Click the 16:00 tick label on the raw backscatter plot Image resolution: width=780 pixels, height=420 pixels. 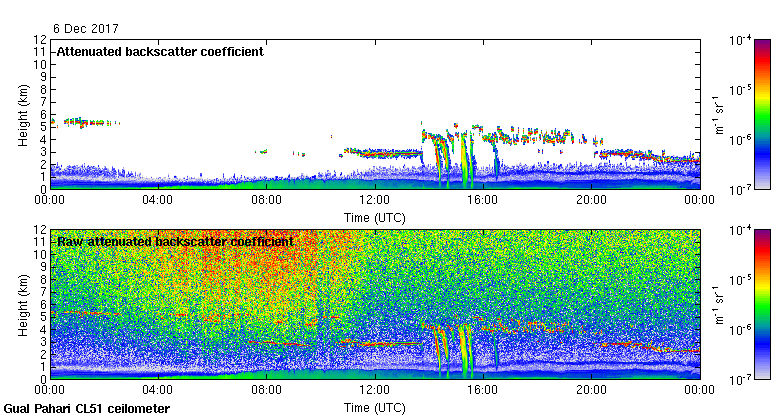point(483,390)
